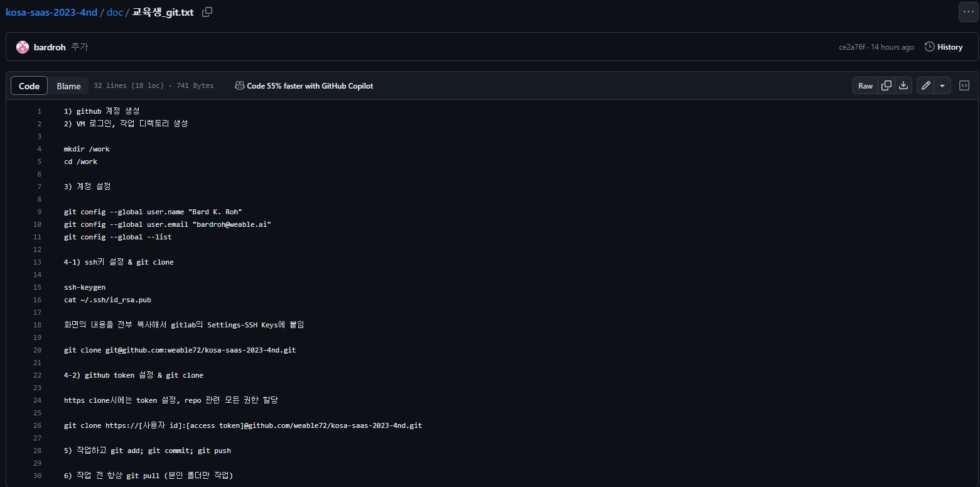Switch to the Blame view tab
This screenshot has width=980, height=487.
(x=68, y=86)
